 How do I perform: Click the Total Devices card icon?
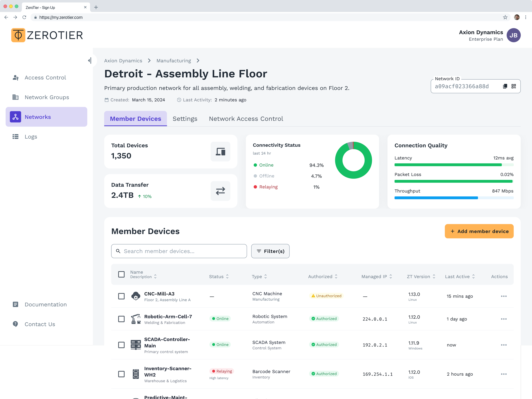coord(220,152)
